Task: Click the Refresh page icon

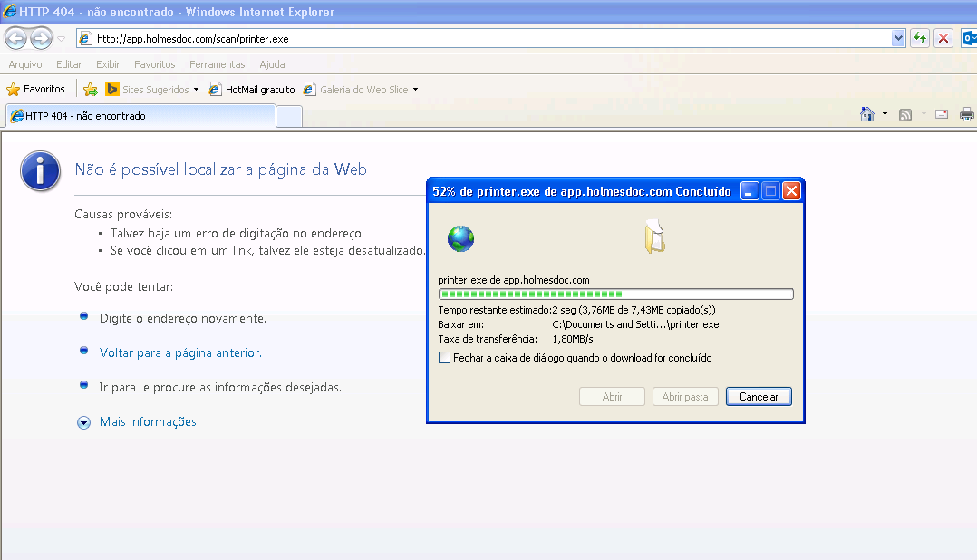Action: (920, 39)
